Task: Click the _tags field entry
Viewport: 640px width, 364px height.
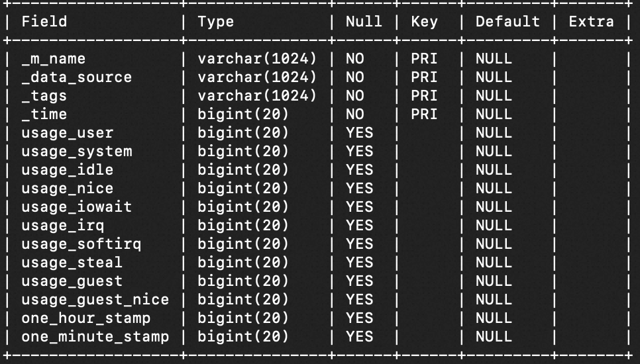Action: point(44,95)
